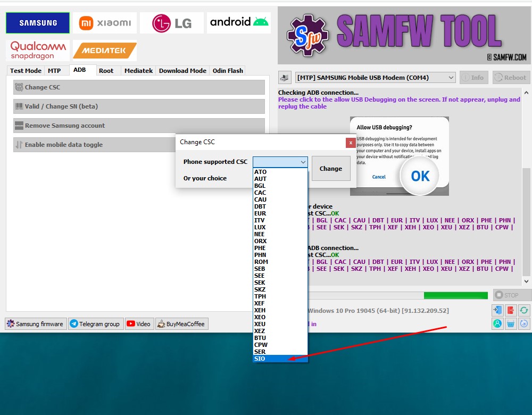The height and width of the screenshot is (415, 532).
Task: Choose CPW from the CSC list
Action: pos(280,345)
